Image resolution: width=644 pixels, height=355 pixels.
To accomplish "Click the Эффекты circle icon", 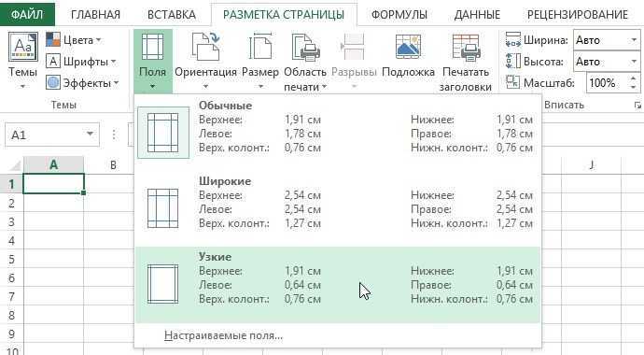I will click(x=53, y=82).
